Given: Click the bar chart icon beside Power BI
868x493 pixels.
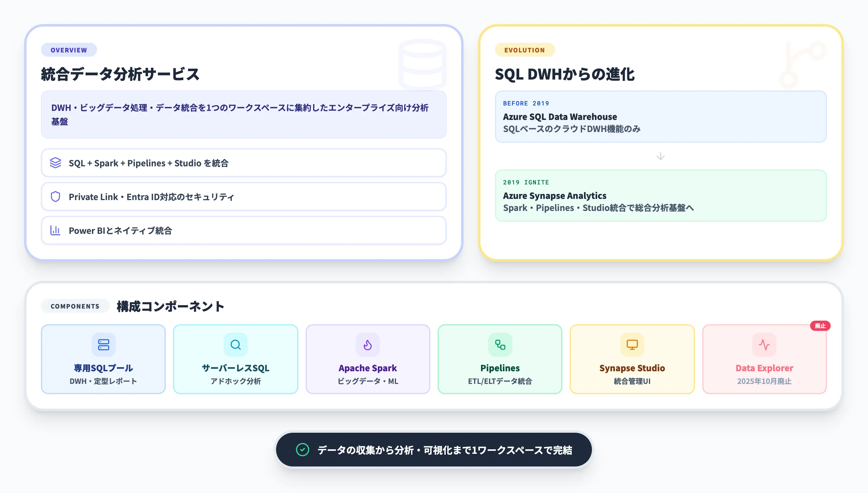Looking at the screenshot, I should 55,231.
